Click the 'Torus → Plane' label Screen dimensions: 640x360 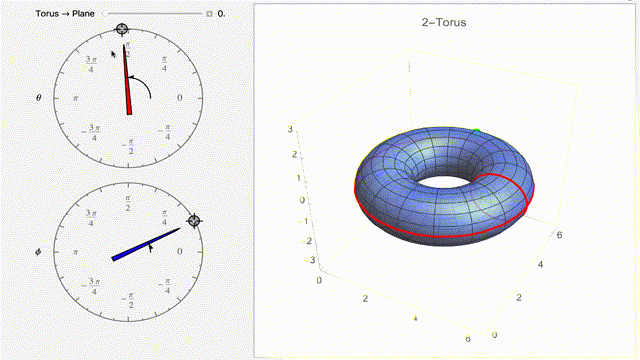tap(65, 13)
